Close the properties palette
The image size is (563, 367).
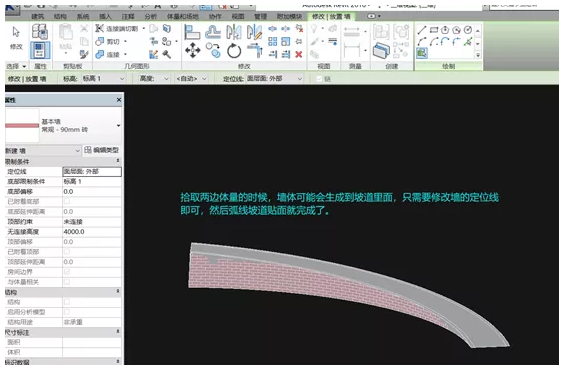tap(119, 100)
